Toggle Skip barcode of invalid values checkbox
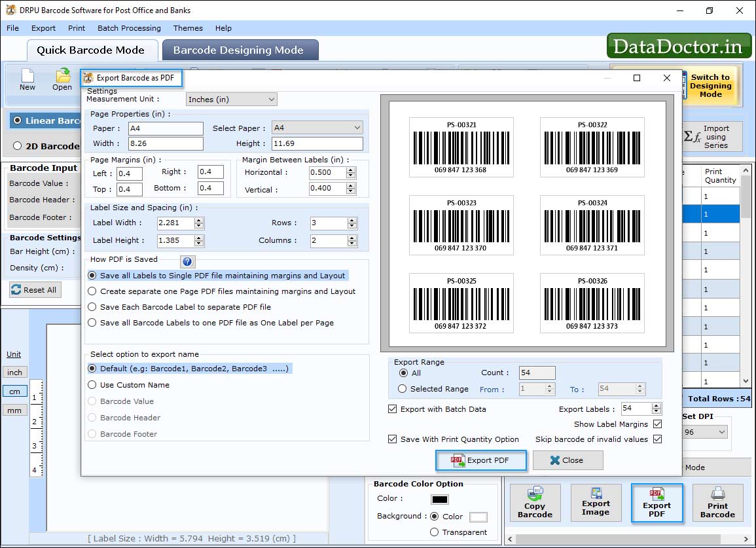 click(x=657, y=439)
